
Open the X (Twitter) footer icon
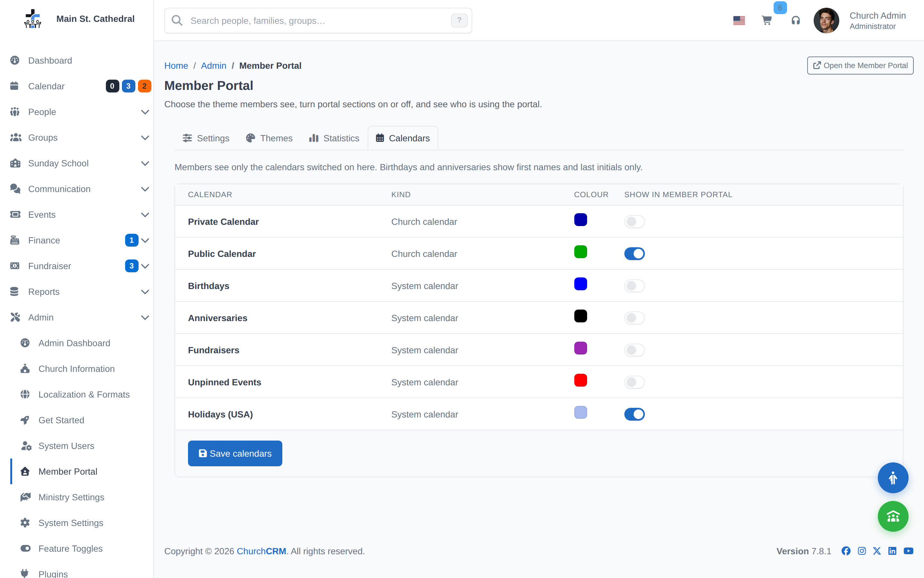point(877,551)
